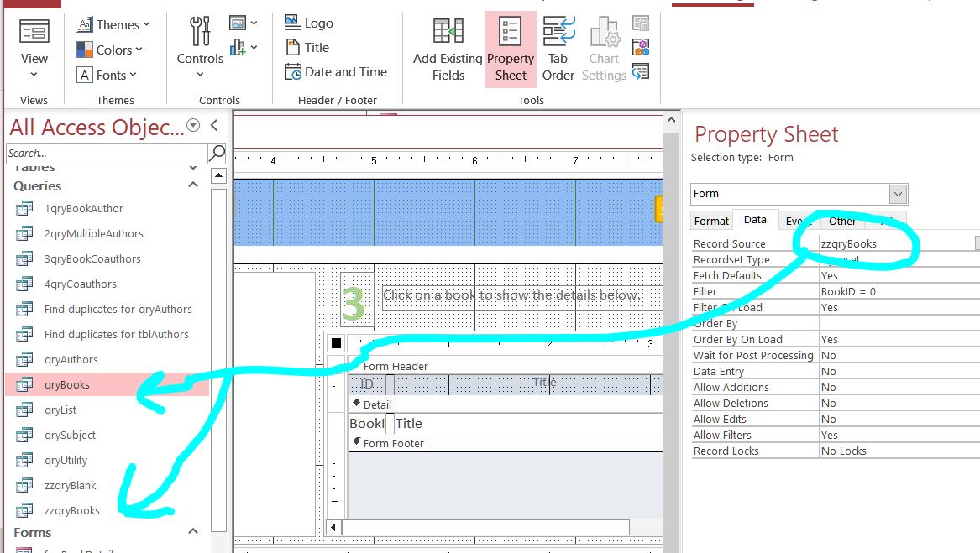980x553 pixels.
Task: Insert Date and Time
Action: tap(336, 72)
